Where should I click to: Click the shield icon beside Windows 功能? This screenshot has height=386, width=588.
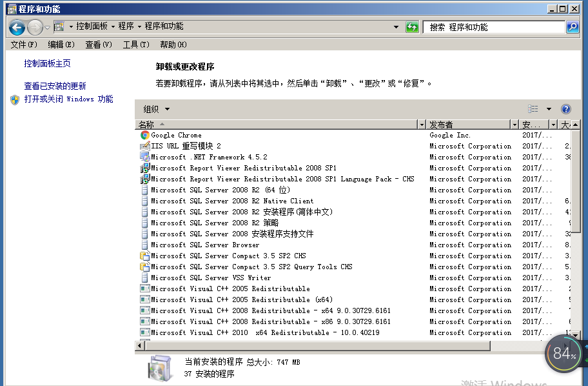tap(15, 99)
